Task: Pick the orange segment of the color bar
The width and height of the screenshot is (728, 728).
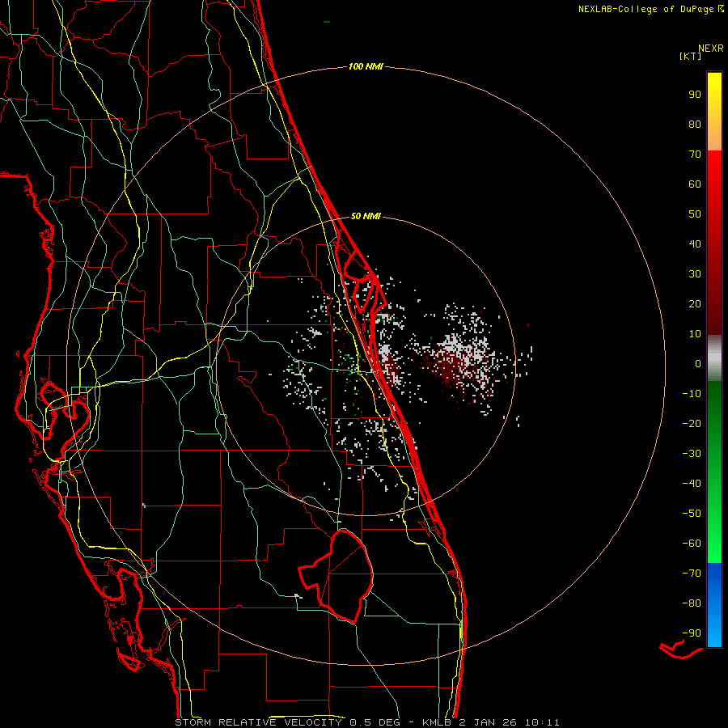Action: click(x=714, y=134)
